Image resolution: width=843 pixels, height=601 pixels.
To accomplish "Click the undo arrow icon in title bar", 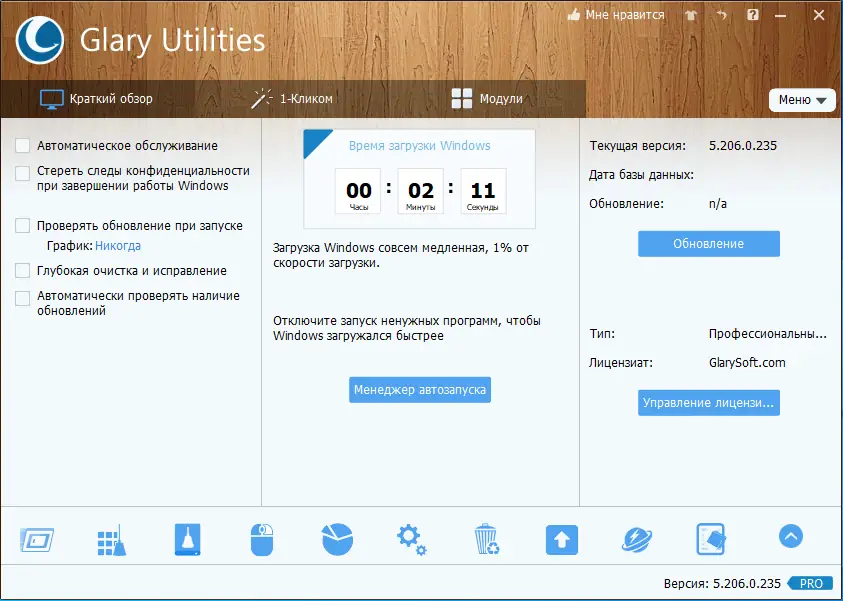I will [x=721, y=15].
